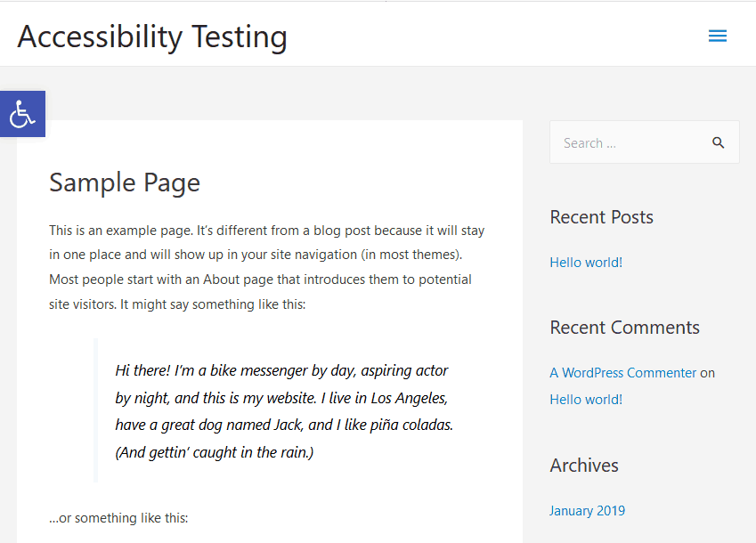The image size is (756, 543).
Task: Select the menu toggle at top right
Action: [718, 36]
